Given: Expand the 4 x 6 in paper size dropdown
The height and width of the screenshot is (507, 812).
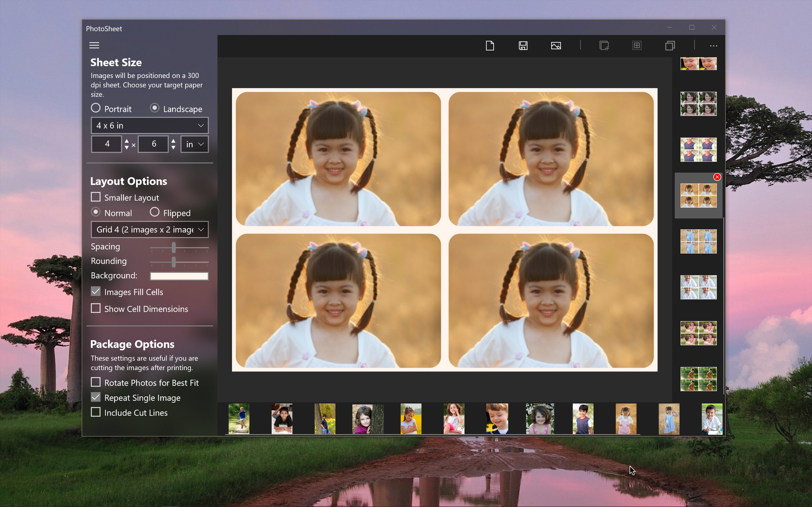Looking at the screenshot, I should pyautogui.click(x=150, y=125).
